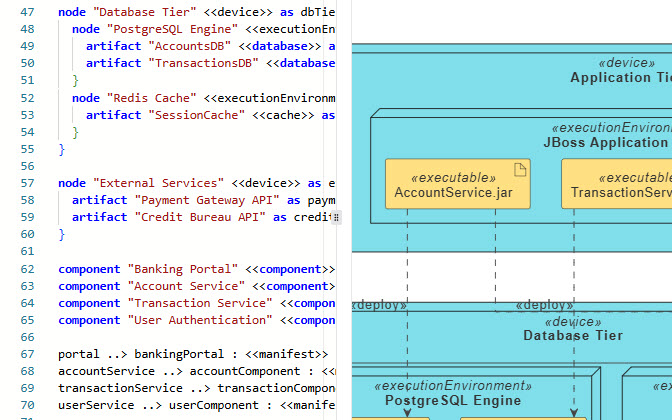Click the «device» stereotype above Database Tier
Screen dimensions: 672x420
tap(573, 321)
